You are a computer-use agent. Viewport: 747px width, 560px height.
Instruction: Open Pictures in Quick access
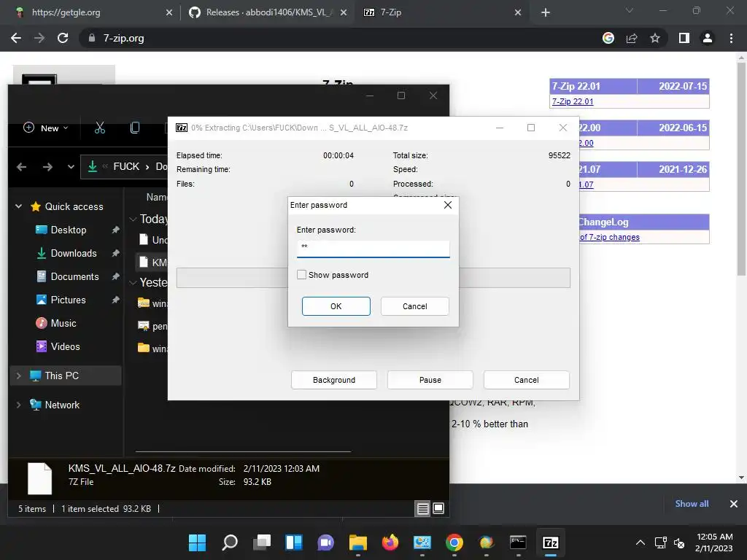point(68,300)
